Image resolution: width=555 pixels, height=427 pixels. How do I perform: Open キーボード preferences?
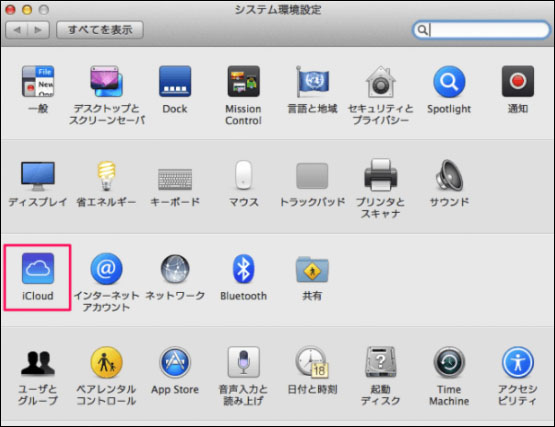coord(175,179)
